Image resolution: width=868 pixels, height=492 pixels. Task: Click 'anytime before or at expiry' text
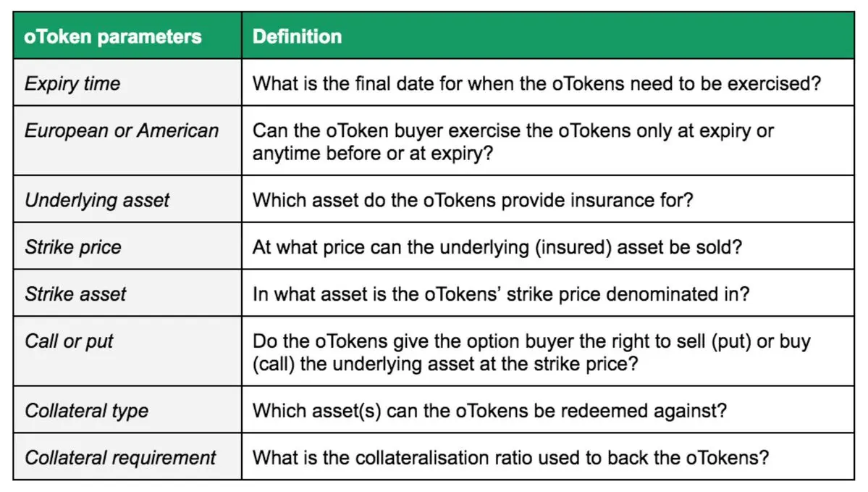pos(372,154)
